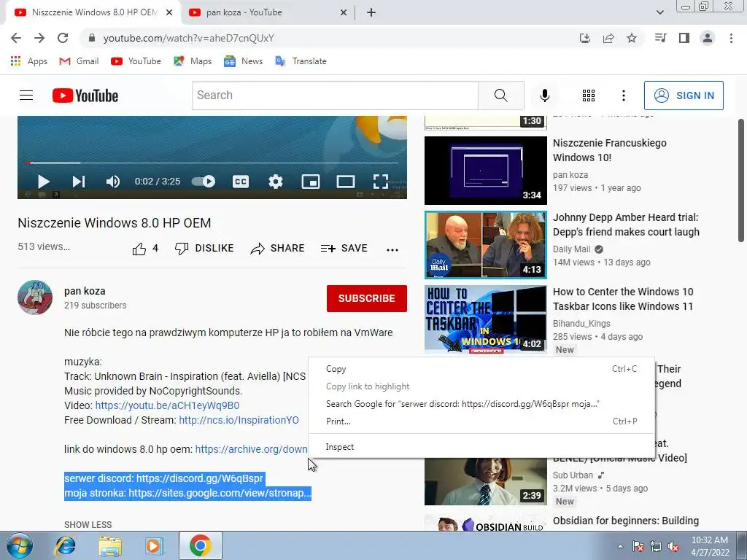The height and width of the screenshot is (560, 747).
Task: Close the Niszczenie Windows 8.0 tab
Action: (x=169, y=13)
